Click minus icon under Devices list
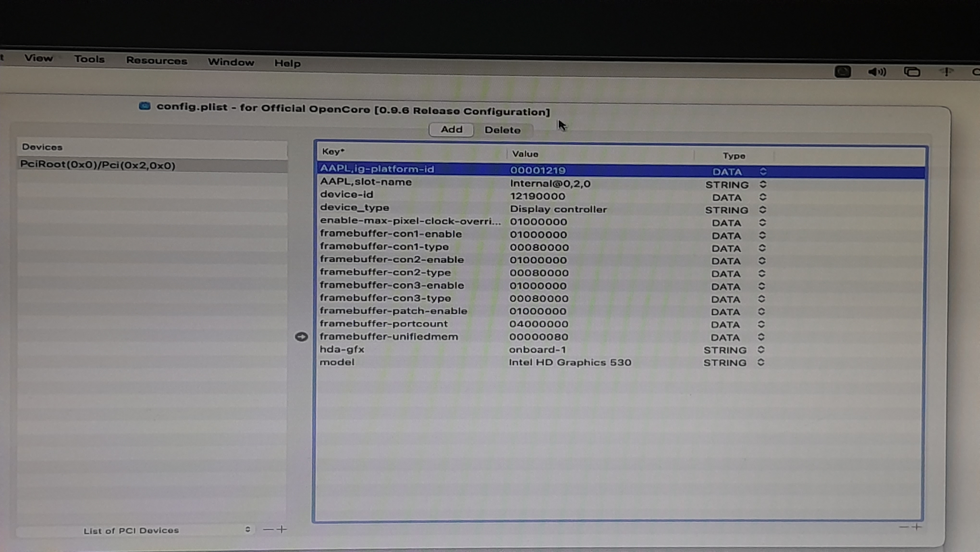980x552 pixels. pyautogui.click(x=268, y=529)
